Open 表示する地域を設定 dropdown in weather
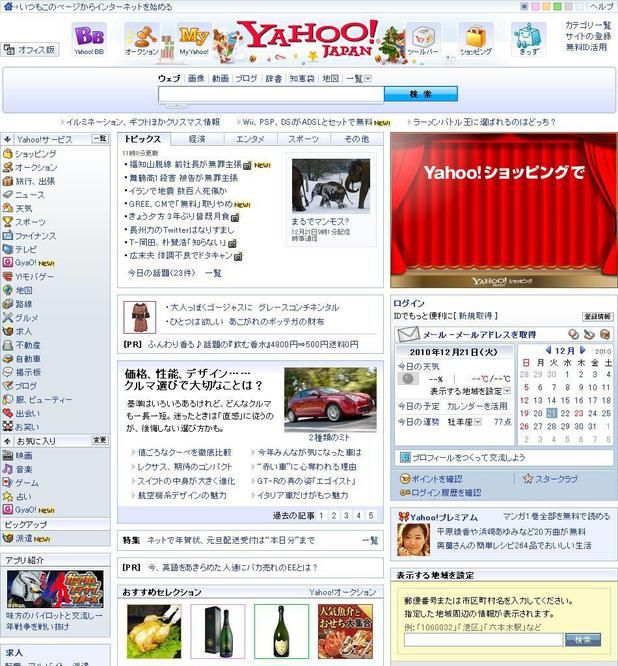The height and width of the screenshot is (666, 618). click(x=508, y=391)
